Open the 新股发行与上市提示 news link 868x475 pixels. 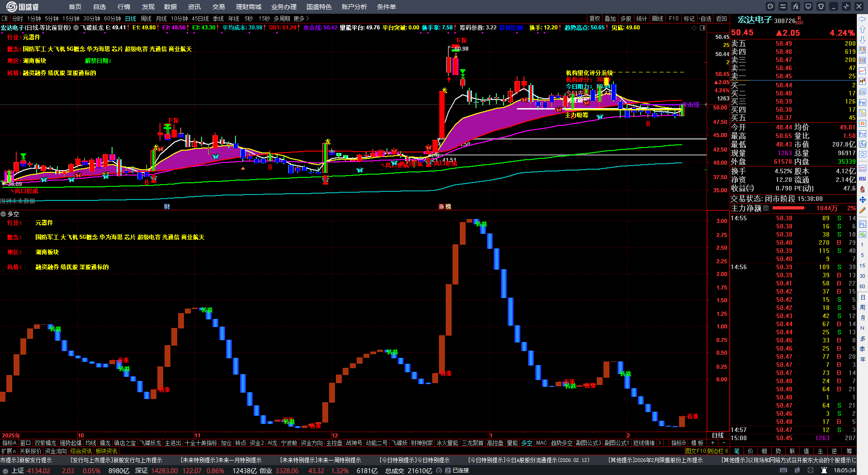(116, 460)
